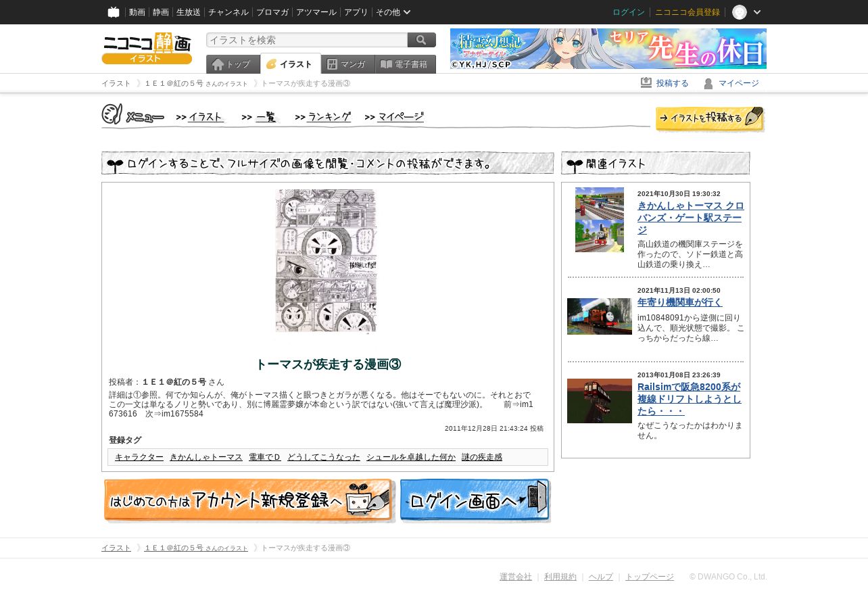Open the manga illustration thumbnail

point(326,261)
